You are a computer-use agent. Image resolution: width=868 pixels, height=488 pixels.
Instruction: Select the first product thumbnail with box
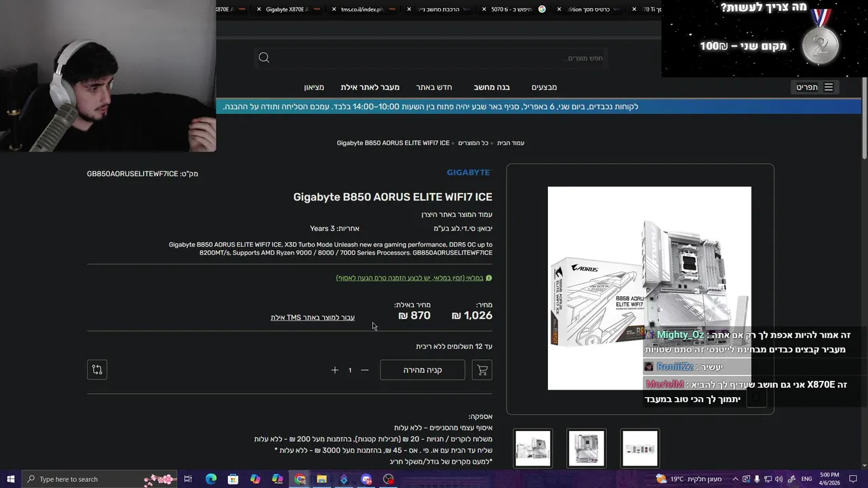(533, 448)
